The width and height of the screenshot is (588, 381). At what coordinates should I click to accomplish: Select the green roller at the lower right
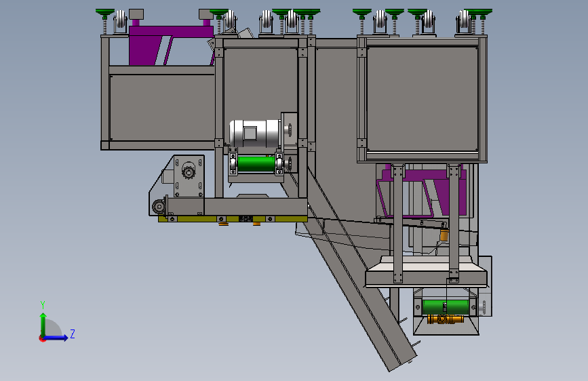[445, 306]
